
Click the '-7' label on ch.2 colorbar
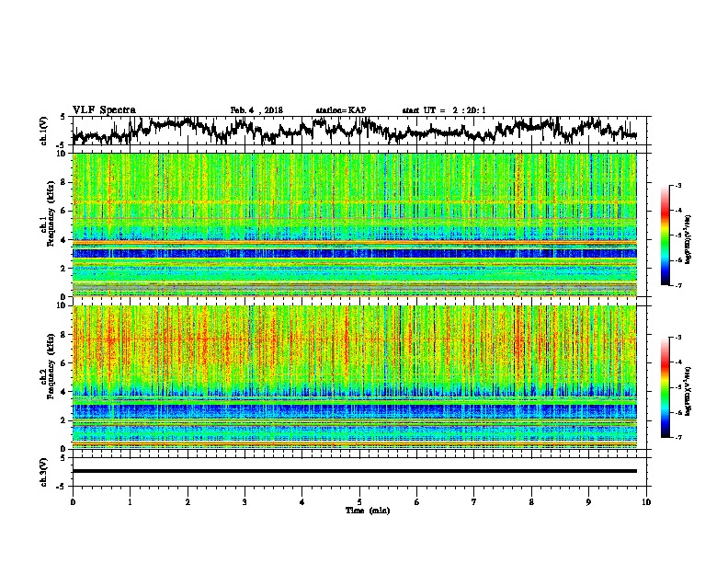[x=678, y=438]
